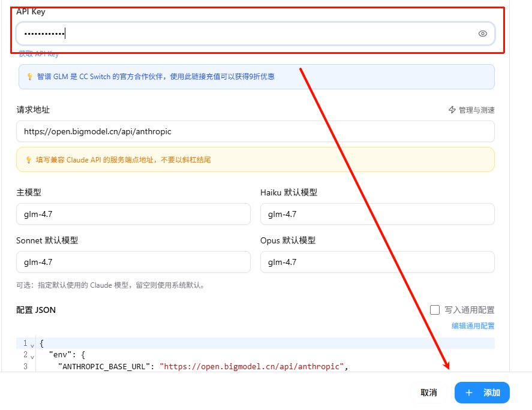Open the 获取 API Key link
Image resolution: width=532 pixels, height=410 pixels.
(38, 54)
